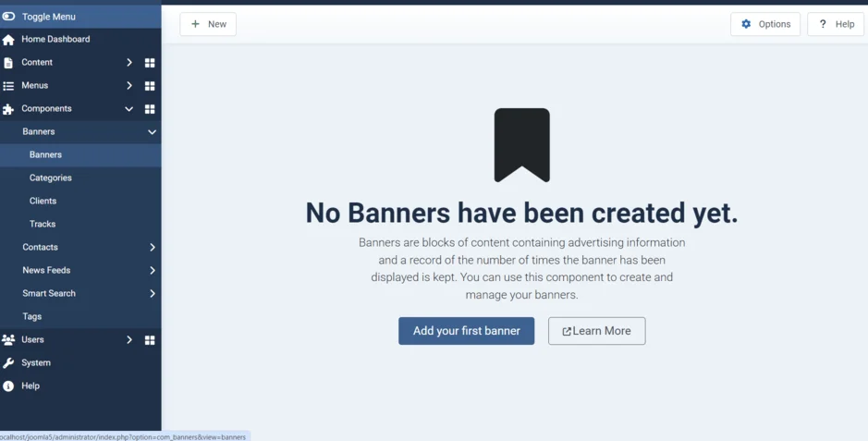This screenshot has height=441, width=868.
Task: Click the plus icon on New
Action: click(x=195, y=24)
